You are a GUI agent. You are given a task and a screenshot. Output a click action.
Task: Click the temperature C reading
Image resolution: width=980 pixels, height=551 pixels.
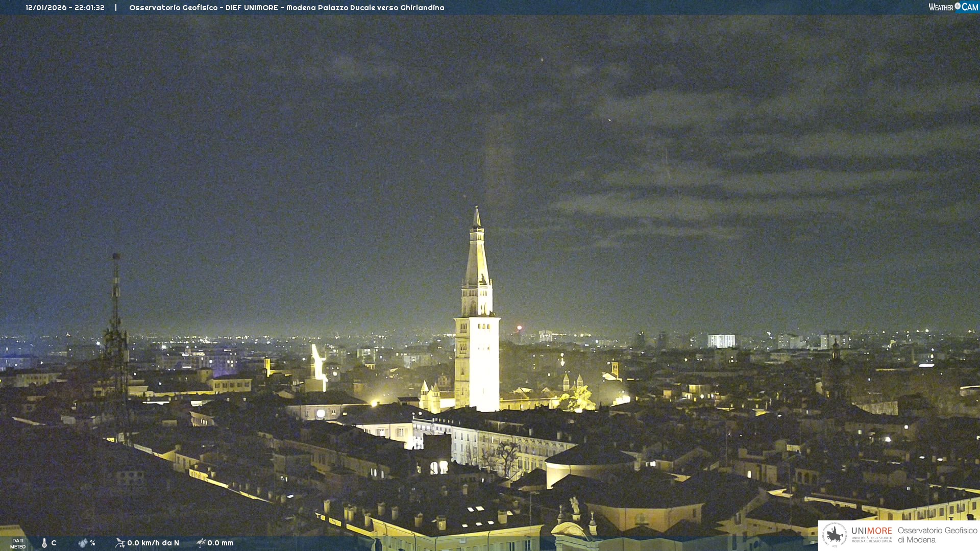(x=54, y=543)
